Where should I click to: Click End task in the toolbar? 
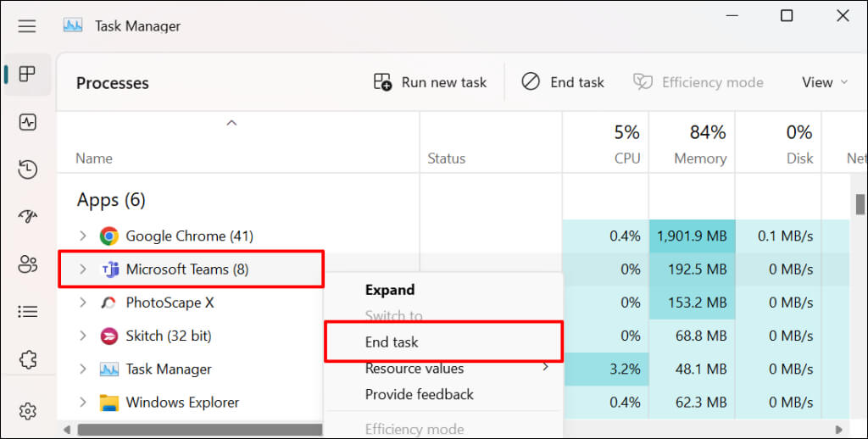click(x=563, y=82)
